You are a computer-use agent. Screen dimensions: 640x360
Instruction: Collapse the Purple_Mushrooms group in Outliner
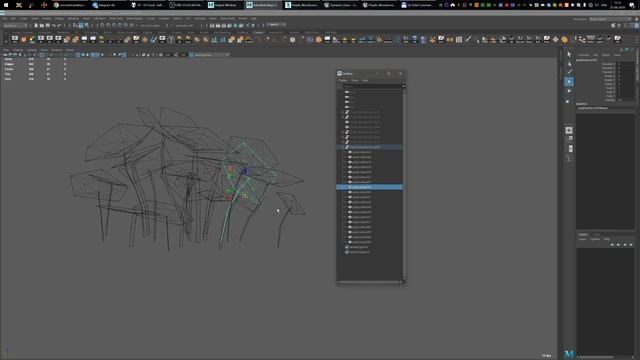click(x=343, y=147)
